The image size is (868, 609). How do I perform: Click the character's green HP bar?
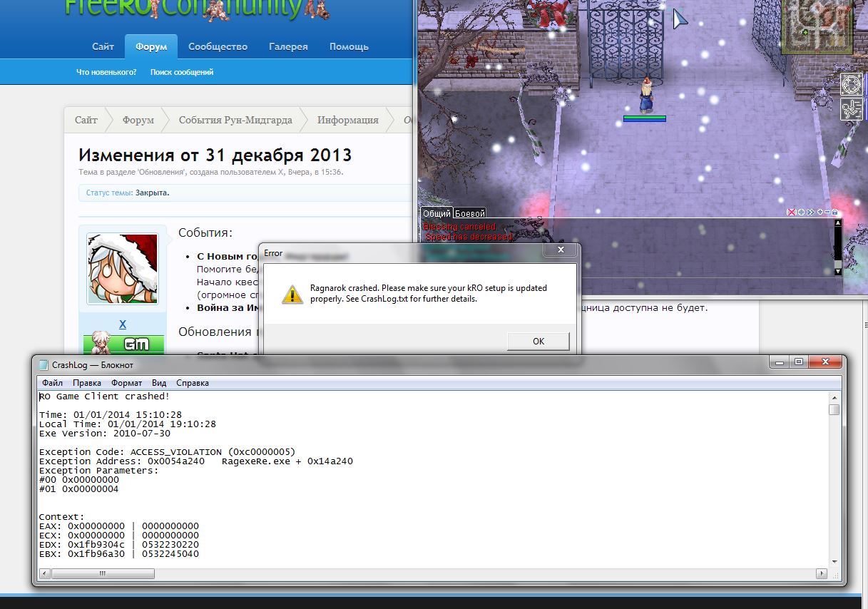pos(645,118)
